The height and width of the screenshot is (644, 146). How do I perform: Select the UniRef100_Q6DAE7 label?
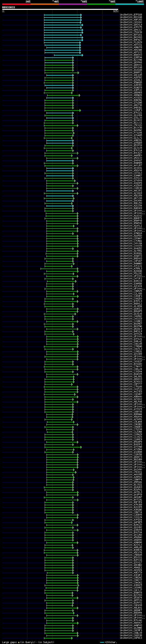pyautogui.click(x=131, y=610)
